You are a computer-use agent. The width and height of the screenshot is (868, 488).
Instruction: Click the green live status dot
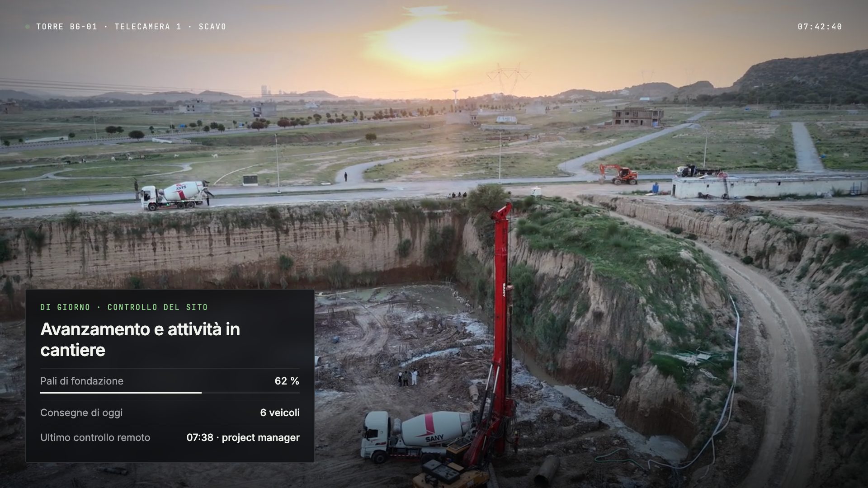[28, 27]
